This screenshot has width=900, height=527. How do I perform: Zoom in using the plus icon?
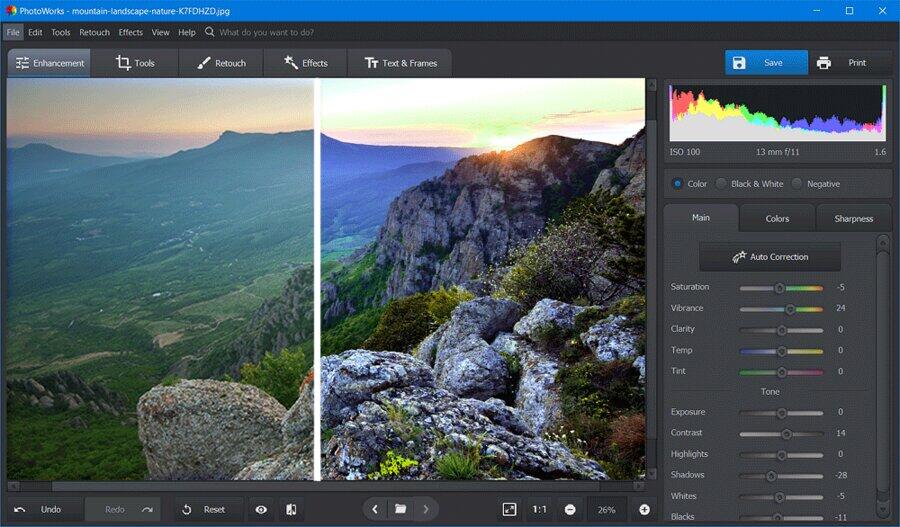click(x=644, y=509)
